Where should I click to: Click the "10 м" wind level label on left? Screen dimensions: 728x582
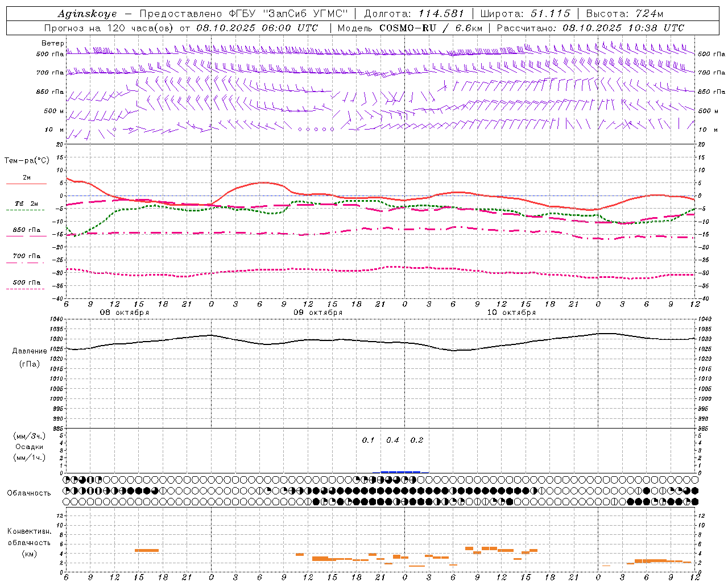point(55,130)
